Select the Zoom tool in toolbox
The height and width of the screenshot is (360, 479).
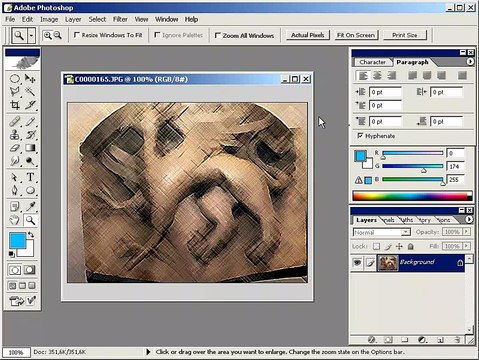tap(30, 220)
